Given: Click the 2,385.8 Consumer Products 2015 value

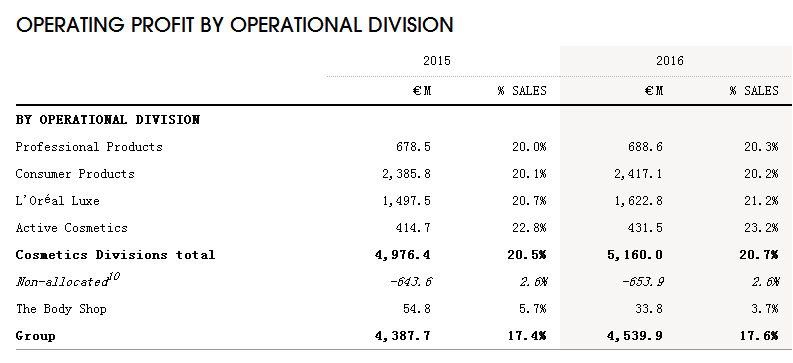Looking at the screenshot, I should tap(407, 174).
